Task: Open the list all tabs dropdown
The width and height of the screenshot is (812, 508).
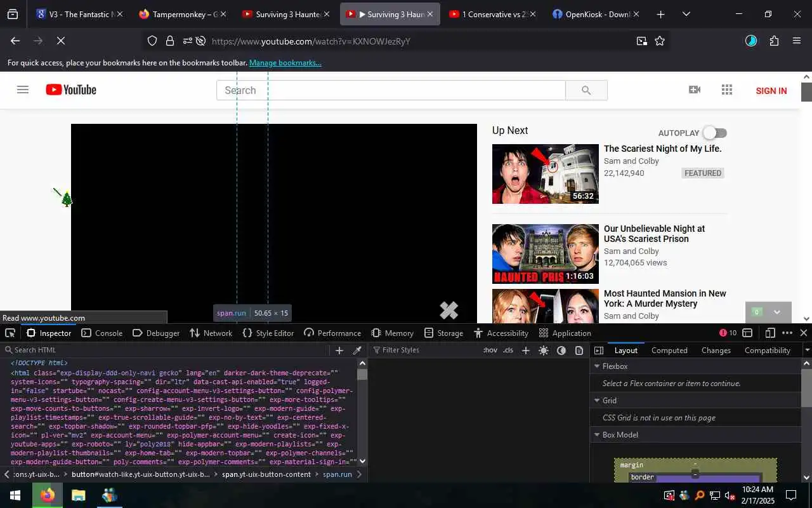Action: coord(686,14)
